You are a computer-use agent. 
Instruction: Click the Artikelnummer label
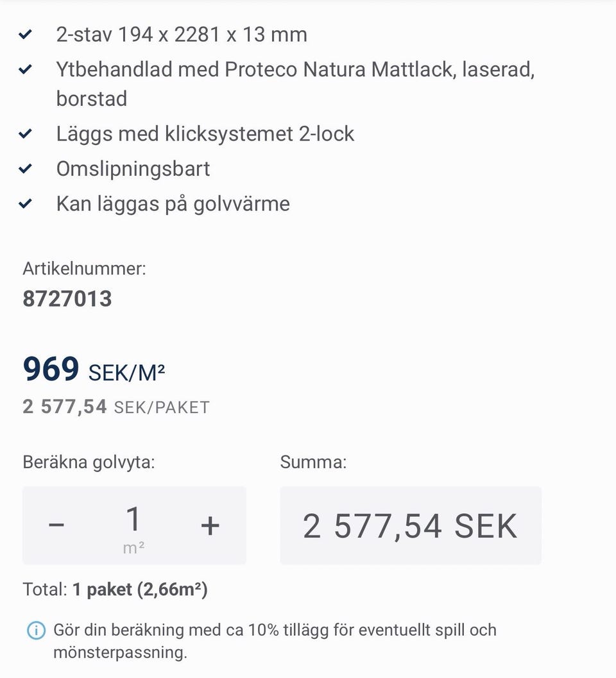tap(84, 269)
